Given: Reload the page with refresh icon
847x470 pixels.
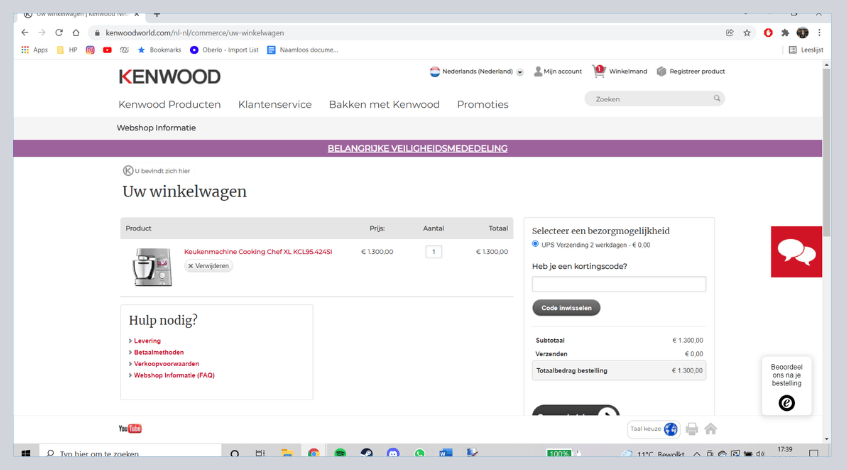Looking at the screenshot, I should (x=59, y=33).
